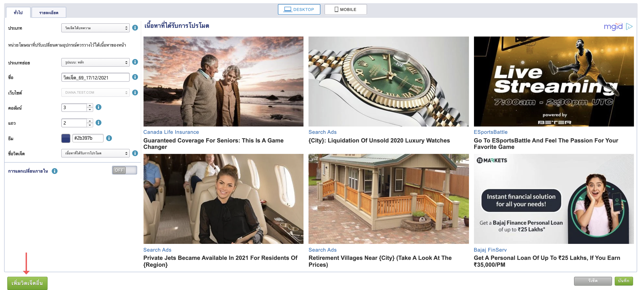This screenshot has height=290, width=644.
Task: Click info icon next to ประเภท dropdown
Action: (x=135, y=28)
